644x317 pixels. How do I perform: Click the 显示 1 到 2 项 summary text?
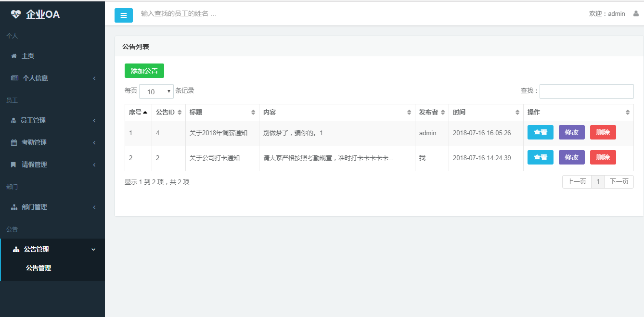pyautogui.click(x=157, y=182)
